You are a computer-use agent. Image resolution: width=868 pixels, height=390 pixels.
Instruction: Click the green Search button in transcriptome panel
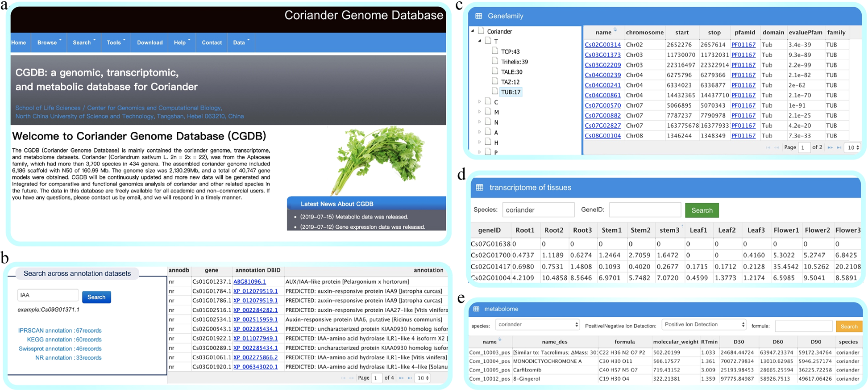pyautogui.click(x=702, y=210)
